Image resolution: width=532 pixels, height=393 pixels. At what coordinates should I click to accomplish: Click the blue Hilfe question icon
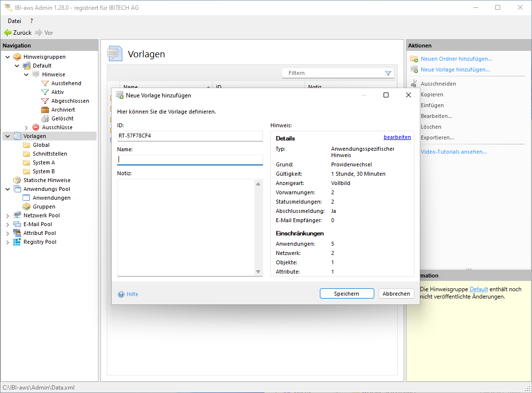pyautogui.click(x=121, y=294)
